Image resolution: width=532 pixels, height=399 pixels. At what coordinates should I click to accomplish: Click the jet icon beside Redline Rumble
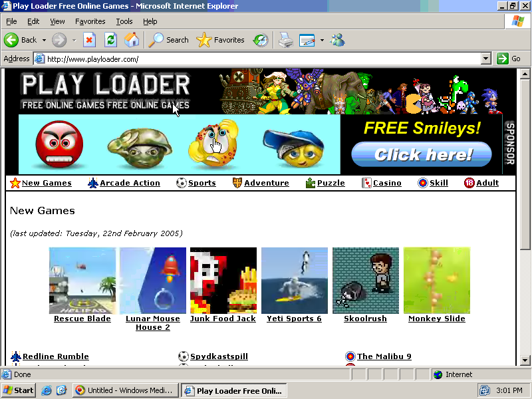pyautogui.click(x=16, y=356)
